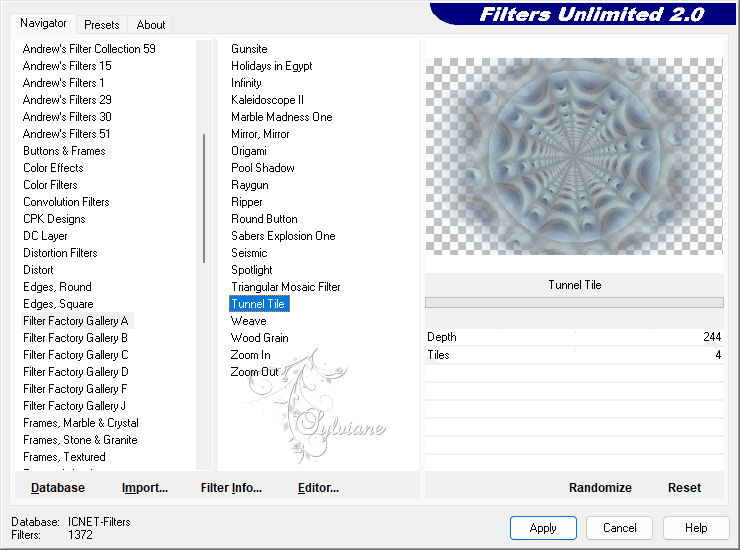Click Reset to restore defaults
The image size is (740, 550).
point(684,488)
